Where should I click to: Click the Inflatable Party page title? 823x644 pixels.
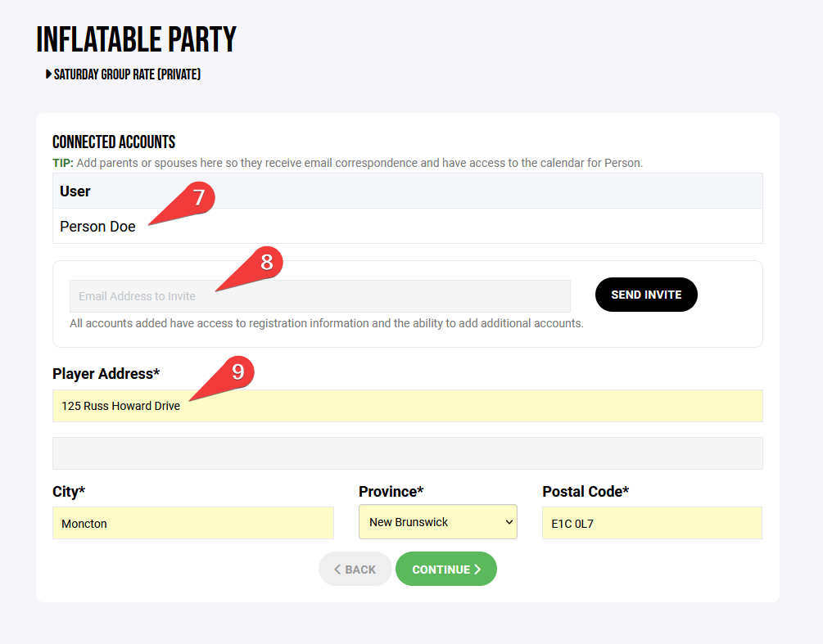[x=137, y=39]
